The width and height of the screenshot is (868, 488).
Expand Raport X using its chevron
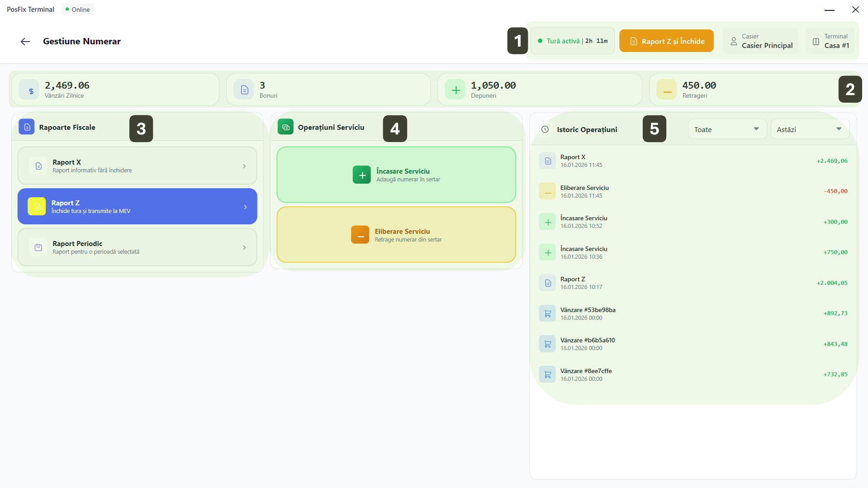244,166
